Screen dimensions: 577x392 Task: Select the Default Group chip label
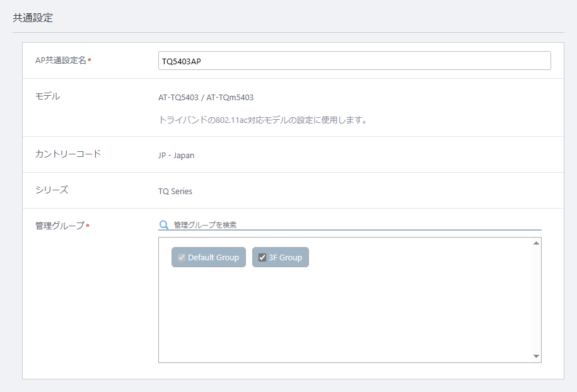click(213, 257)
